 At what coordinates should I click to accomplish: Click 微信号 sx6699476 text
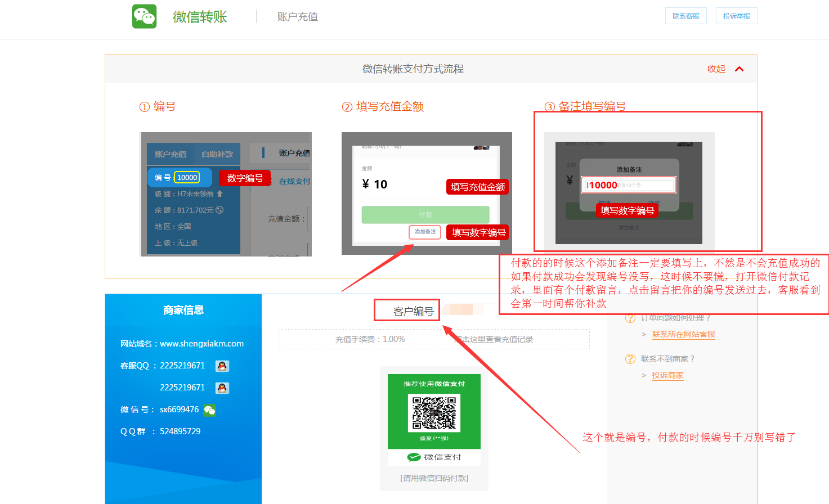point(179,409)
